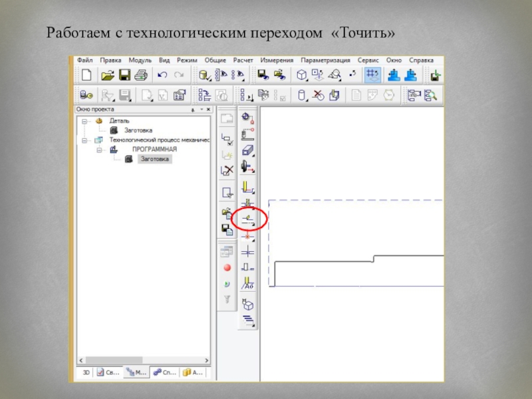Click the wireframe cube icon in vertical toolbar
The height and width of the screenshot is (399, 532).
pyautogui.click(x=247, y=305)
